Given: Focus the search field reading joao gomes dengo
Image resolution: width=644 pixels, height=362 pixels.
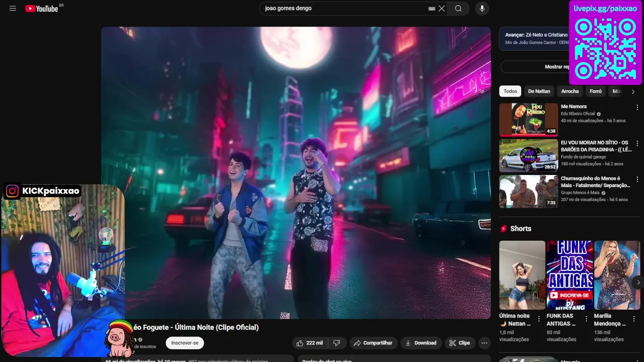Looking at the screenshot, I should (x=345, y=9).
